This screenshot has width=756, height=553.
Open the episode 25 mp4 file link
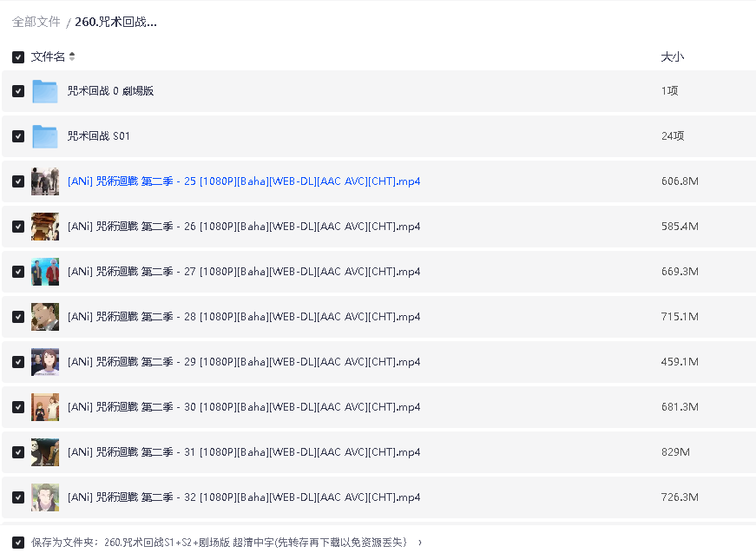(x=244, y=181)
